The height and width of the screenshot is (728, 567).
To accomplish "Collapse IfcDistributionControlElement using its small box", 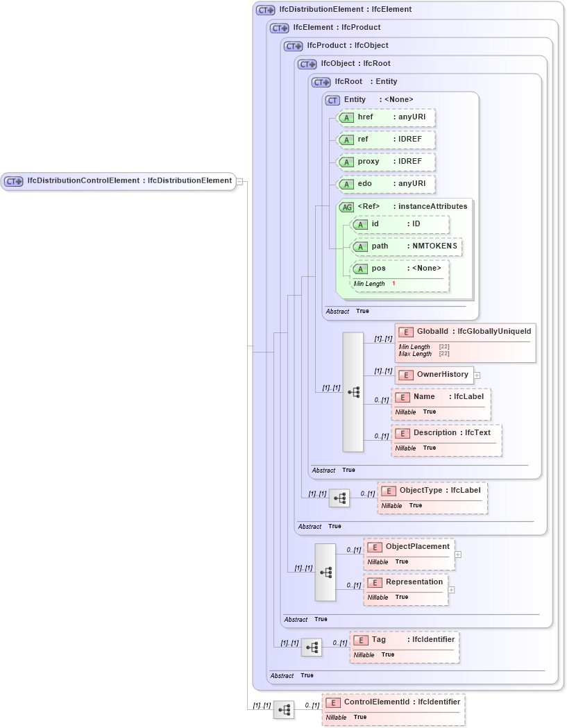I will tap(239, 181).
